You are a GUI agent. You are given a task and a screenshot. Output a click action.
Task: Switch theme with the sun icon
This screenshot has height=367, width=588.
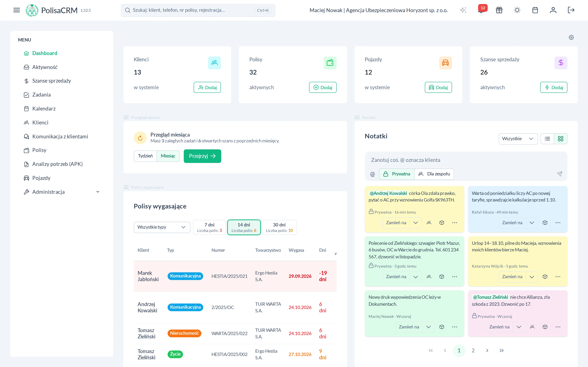(x=517, y=10)
